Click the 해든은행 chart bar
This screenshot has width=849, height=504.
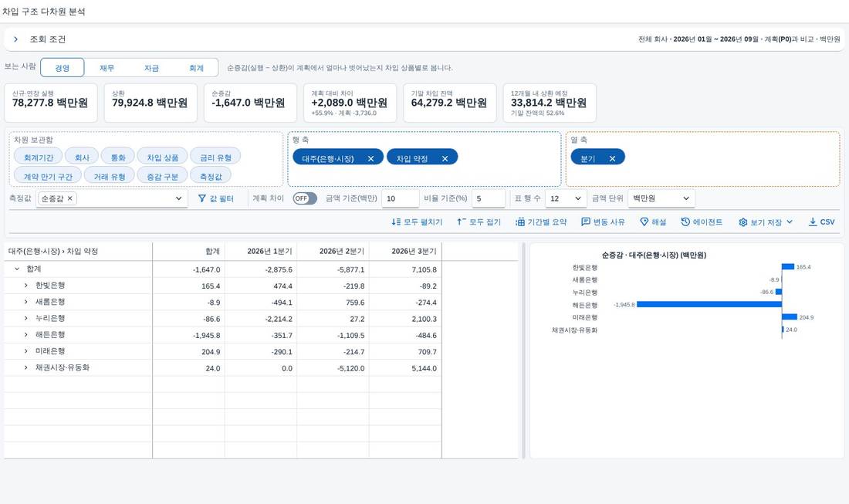click(x=709, y=304)
